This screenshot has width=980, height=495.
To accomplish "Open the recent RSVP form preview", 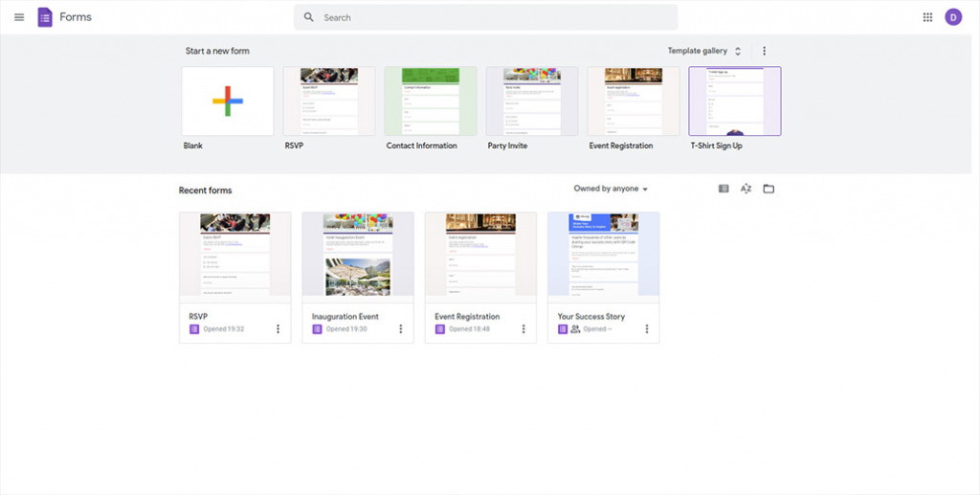I will click(235, 257).
